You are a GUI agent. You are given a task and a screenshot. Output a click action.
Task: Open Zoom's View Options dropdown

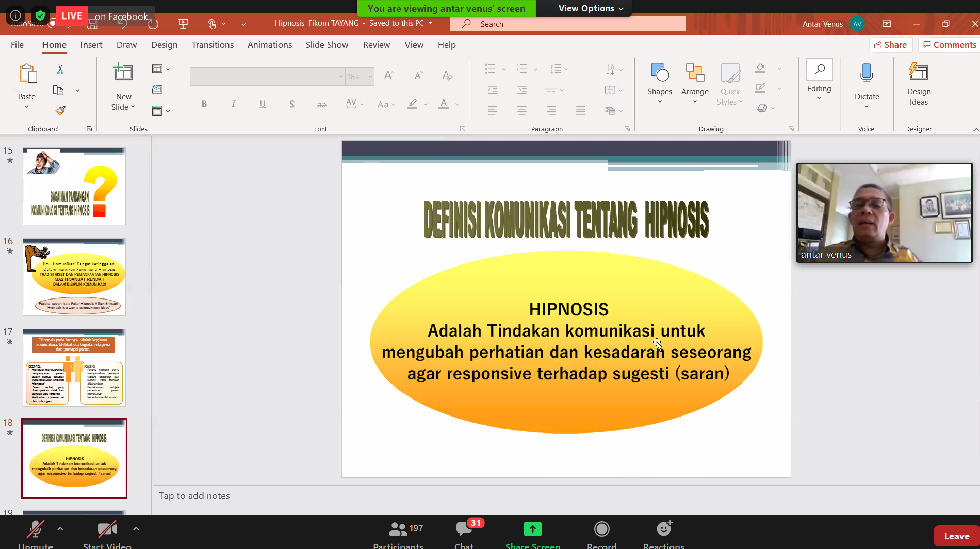[586, 8]
